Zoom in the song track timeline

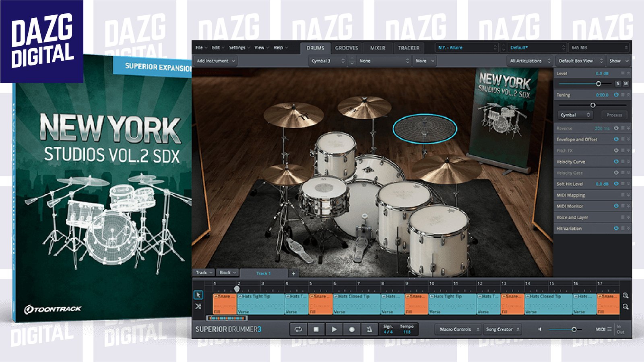[x=625, y=296]
